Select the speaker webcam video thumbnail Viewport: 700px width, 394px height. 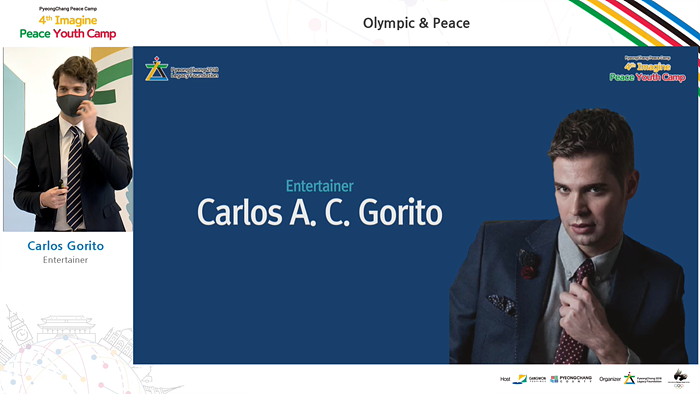68,139
